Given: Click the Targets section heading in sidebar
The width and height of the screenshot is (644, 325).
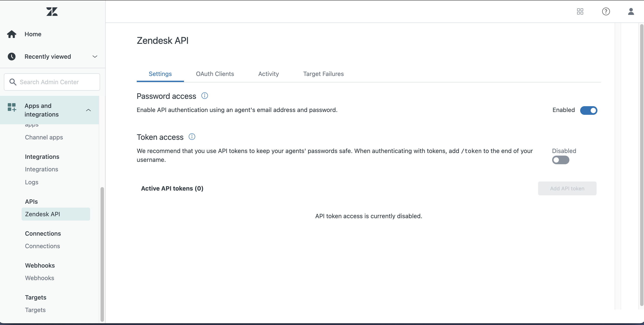Looking at the screenshot, I should tap(36, 297).
